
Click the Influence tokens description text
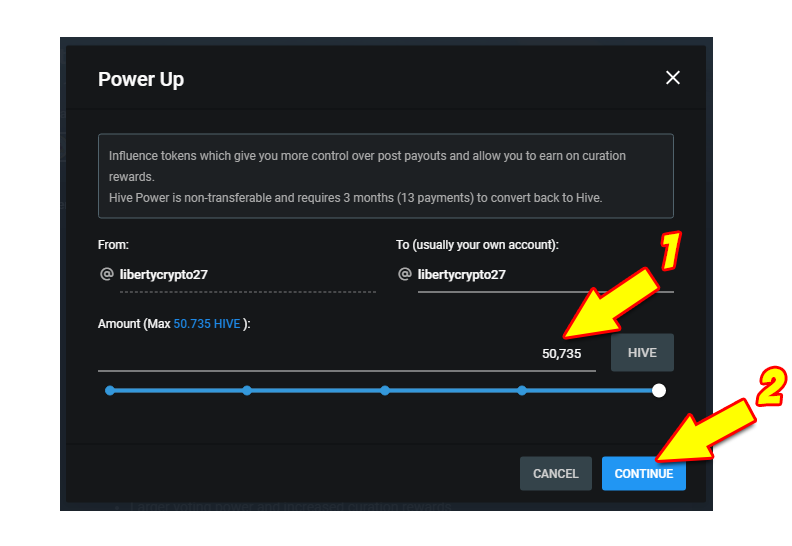[x=367, y=166]
